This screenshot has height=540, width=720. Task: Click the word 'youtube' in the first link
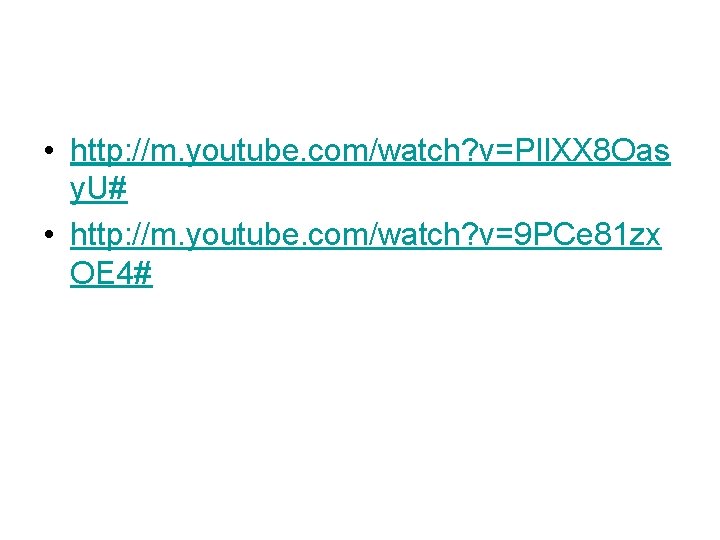coord(242,152)
